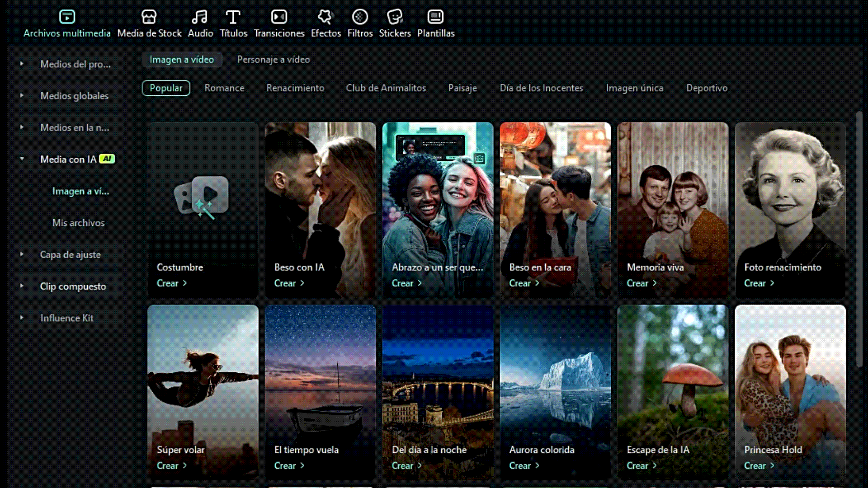Expand the Influence Kit section
The image size is (868, 488).
[x=22, y=318]
